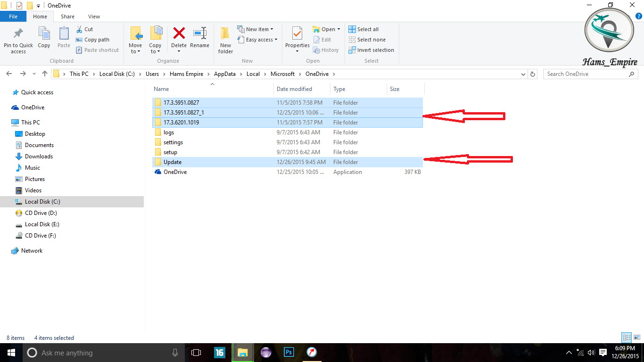Open Desktop in navigation pane
Screen dimensions: 644x362
(x=31, y=134)
